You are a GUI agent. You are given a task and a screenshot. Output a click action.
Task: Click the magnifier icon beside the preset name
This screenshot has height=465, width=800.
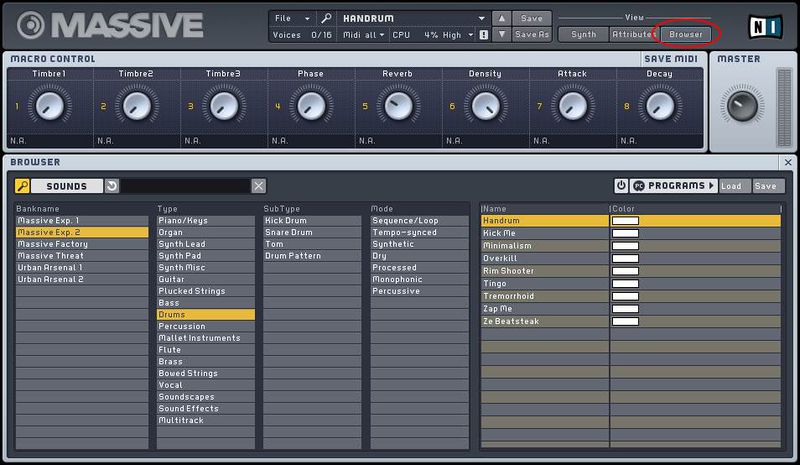[x=327, y=18]
